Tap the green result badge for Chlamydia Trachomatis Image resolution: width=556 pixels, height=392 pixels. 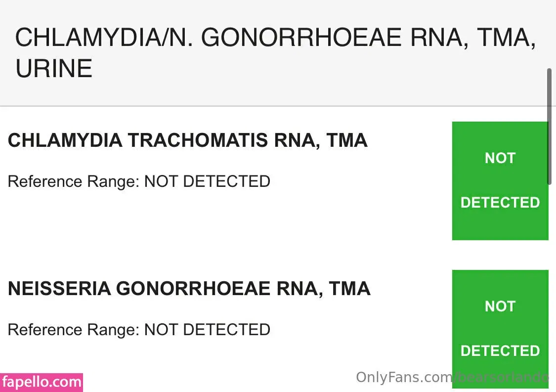(500, 181)
